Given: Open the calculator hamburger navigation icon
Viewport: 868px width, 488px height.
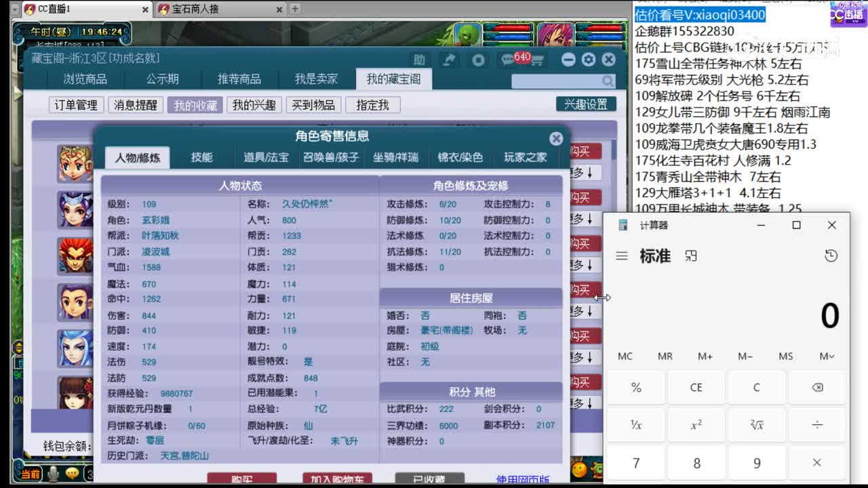Looking at the screenshot, I should point(621,256).
